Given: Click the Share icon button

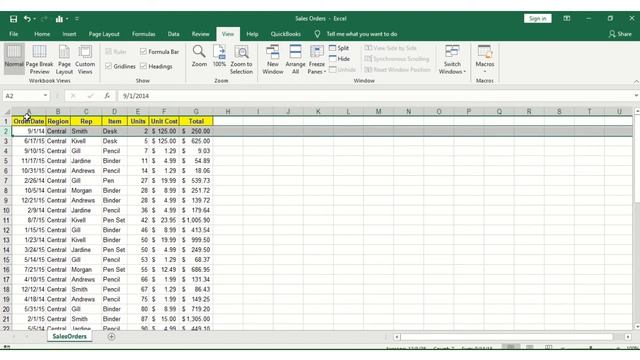Looking at the screenshot, I should pos(620,34).
